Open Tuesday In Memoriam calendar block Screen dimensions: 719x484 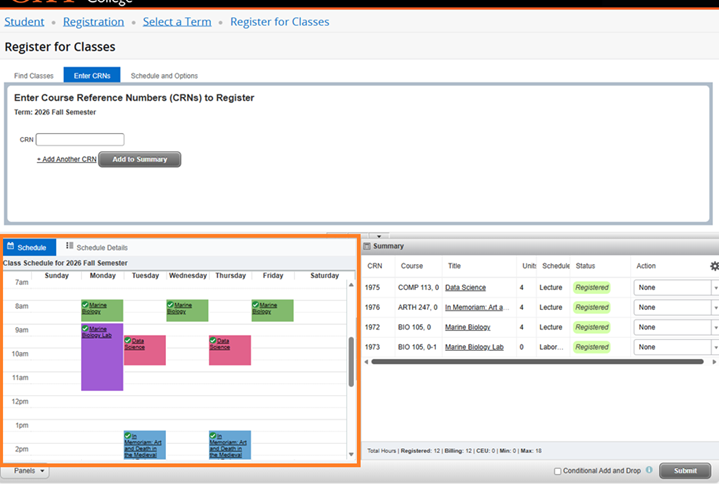[x=144, y=445]
